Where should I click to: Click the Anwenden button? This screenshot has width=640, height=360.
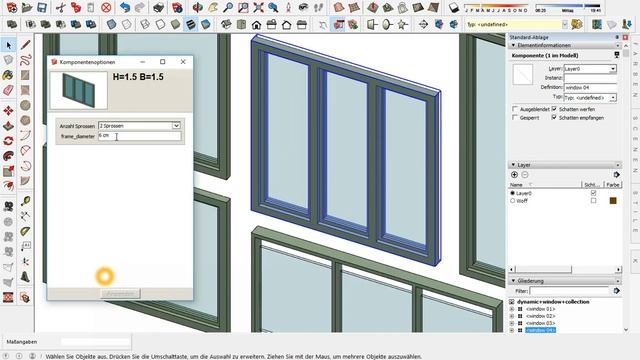click(120, 293)
